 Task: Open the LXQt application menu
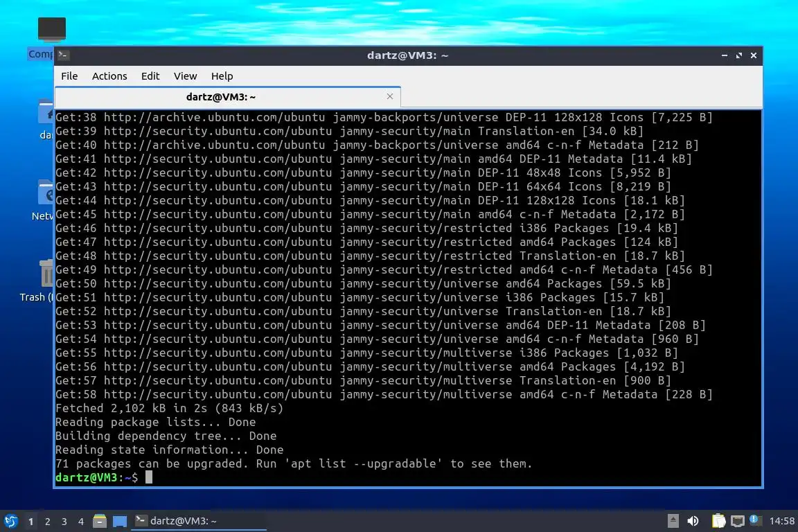(x=10, y=521)
